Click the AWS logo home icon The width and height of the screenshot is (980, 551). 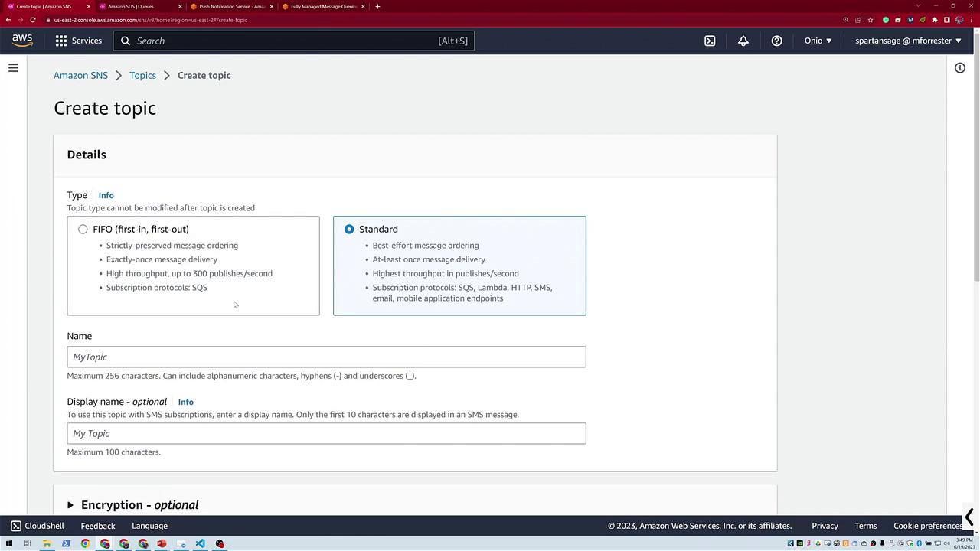click(22, 41)
